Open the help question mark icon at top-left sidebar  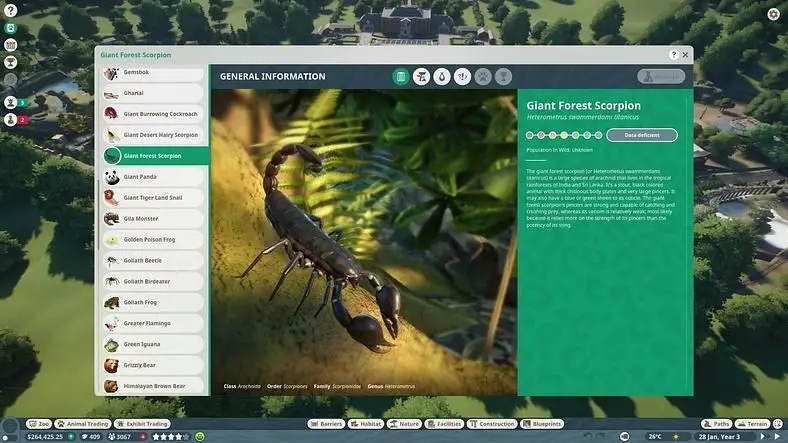pos(11,10)
